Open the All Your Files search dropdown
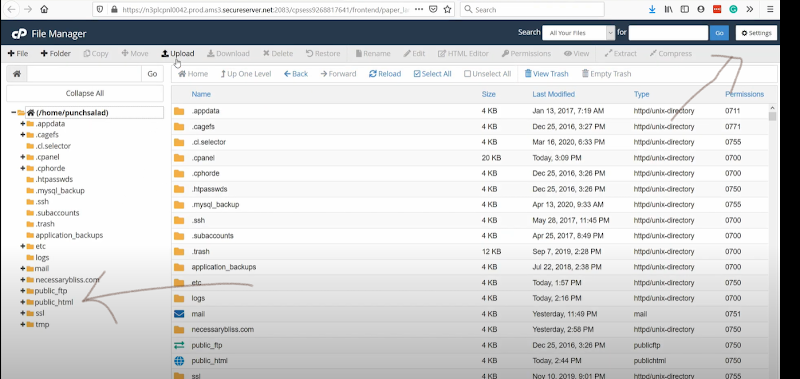Image resolution: width=800 pixels, height=379 pixels. click(x=579, y=33)
